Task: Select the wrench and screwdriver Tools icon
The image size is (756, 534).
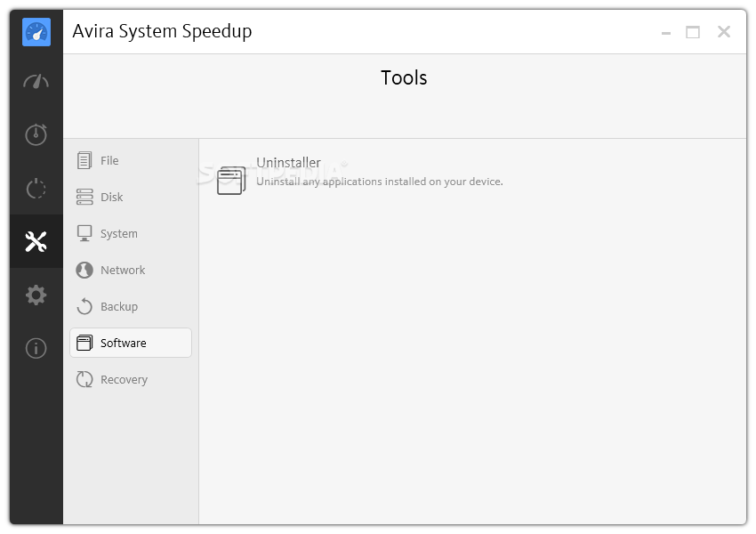Action: (36, 241)
